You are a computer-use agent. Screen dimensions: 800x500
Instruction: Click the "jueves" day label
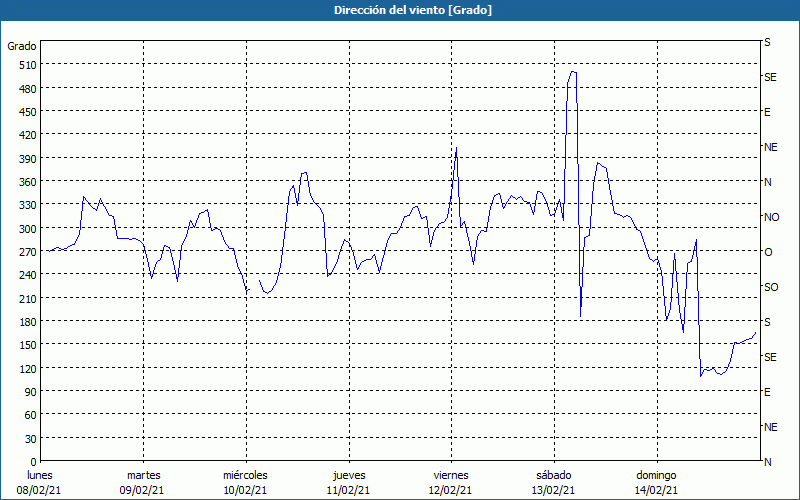click(x=349, y=476)
